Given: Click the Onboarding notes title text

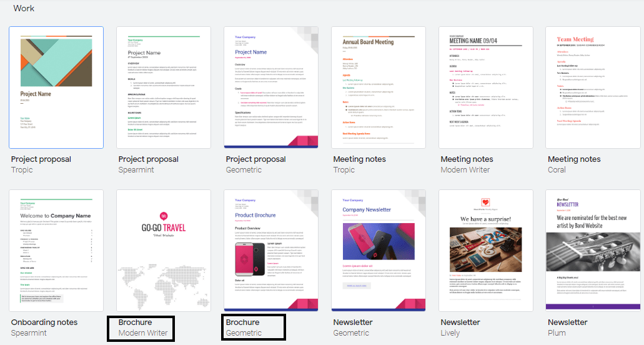Looking at the screenshot, I should [x=44, y=322].
